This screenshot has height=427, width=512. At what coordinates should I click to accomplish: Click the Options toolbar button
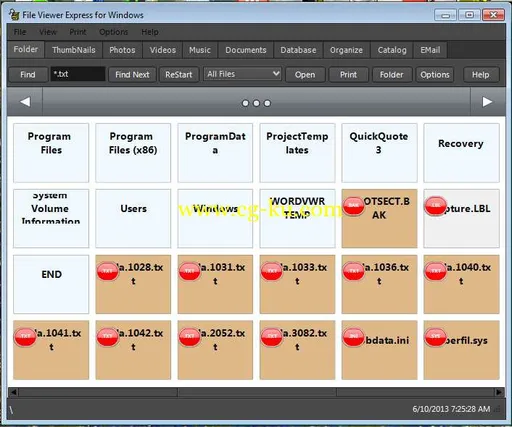(435, 74)
